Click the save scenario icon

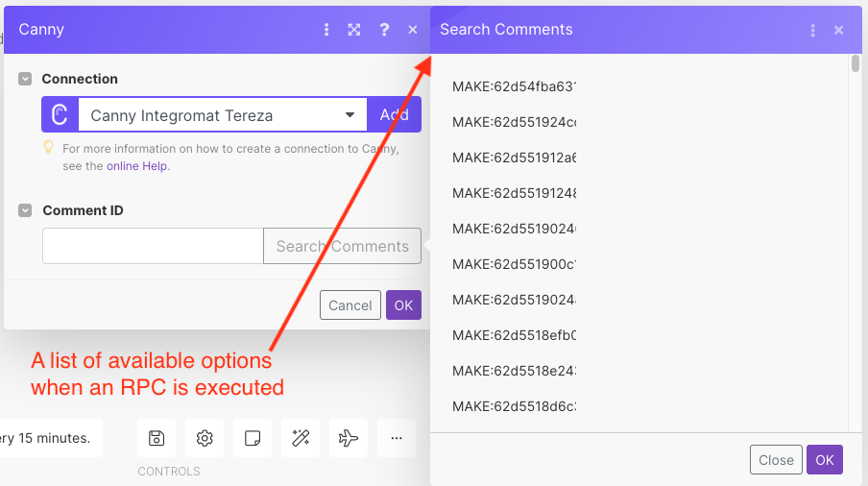pos(157,438)
